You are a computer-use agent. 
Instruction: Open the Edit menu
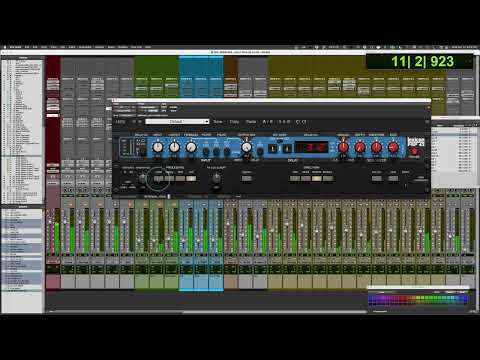(35, 47)
